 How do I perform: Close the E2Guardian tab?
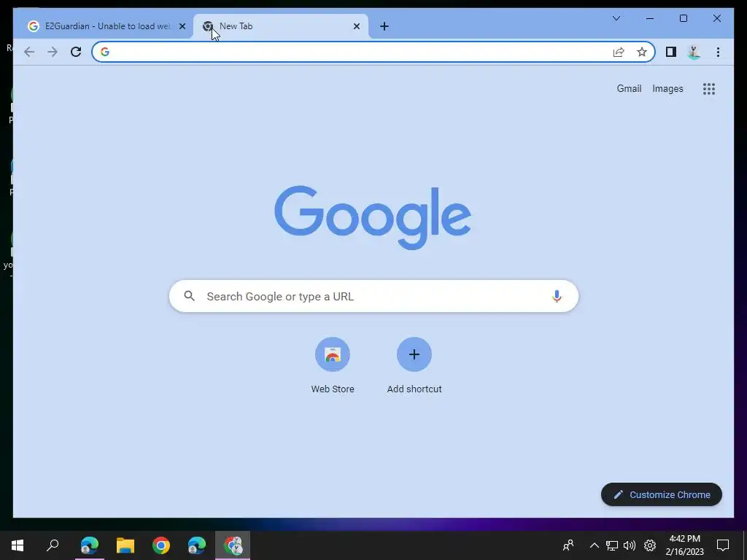[182, 26]
